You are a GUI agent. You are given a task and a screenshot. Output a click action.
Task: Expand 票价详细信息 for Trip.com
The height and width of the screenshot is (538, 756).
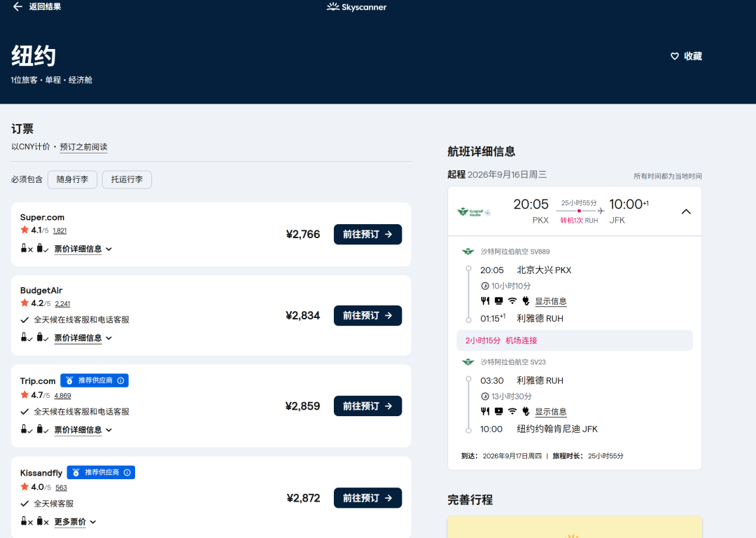(83, 429)
